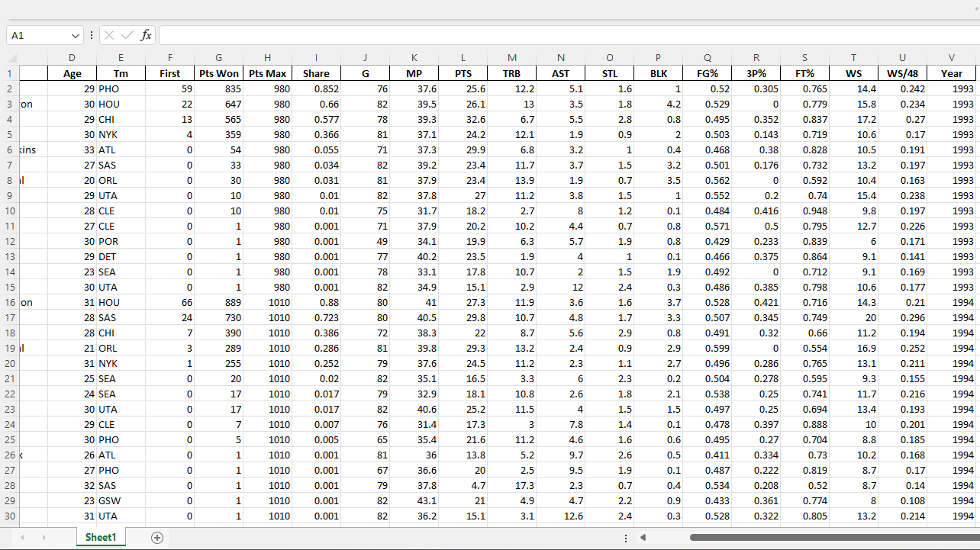980x550 pixels.
Task: Select row header 1
Action: (x=9, y=73)
